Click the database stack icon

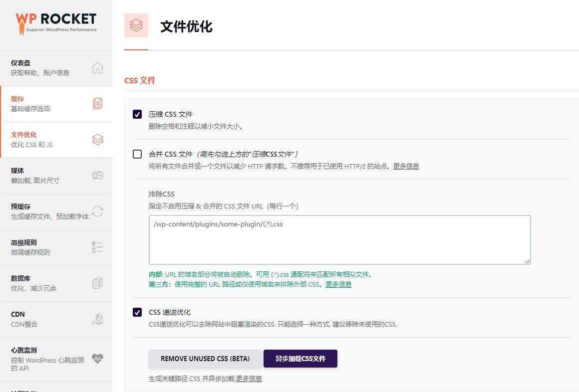(x=98, y=283)
